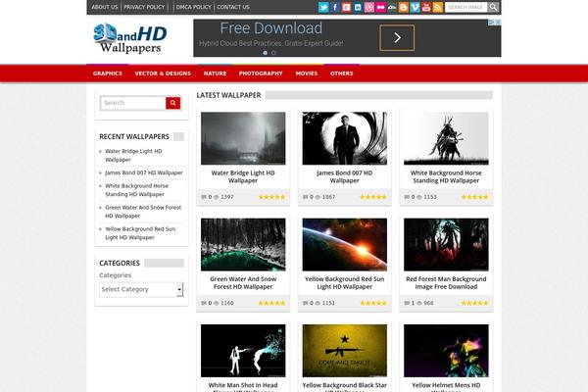This screenshot has width=588, height=392.
Task: Click the comment icon on Water Bridge Light card
Action: click(204, 197)
